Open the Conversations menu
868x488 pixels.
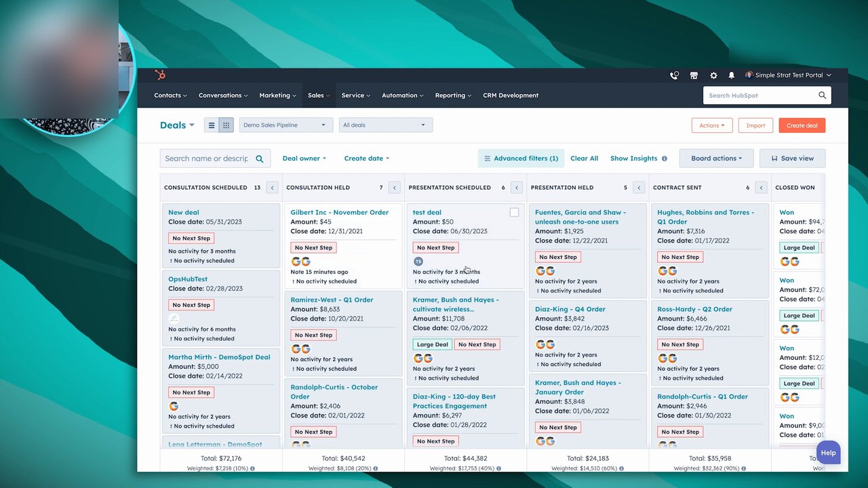223,96
